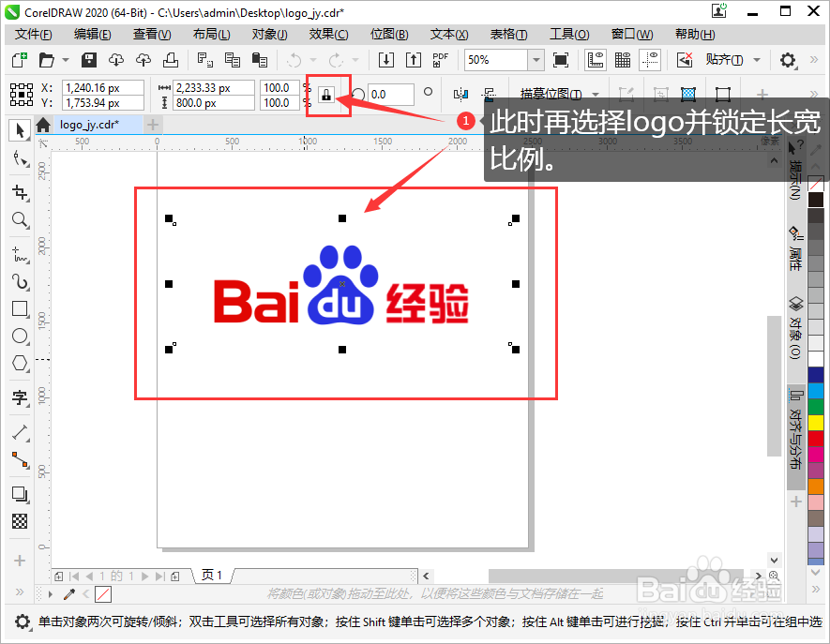830x644 pixels.
Task: Add a new document tab
Action: (x=153, y=125)
